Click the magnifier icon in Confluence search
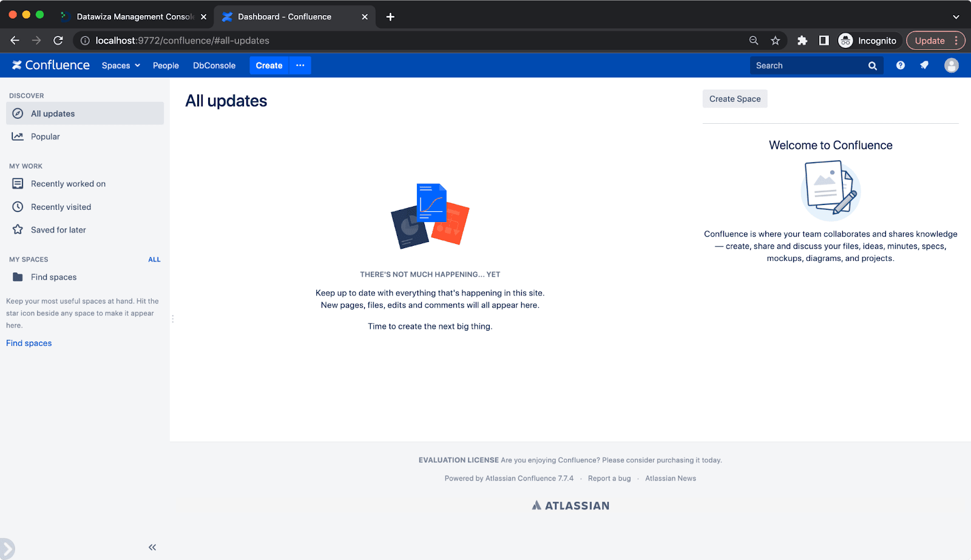This screenshot has width=971, height=560. (873, 66)
